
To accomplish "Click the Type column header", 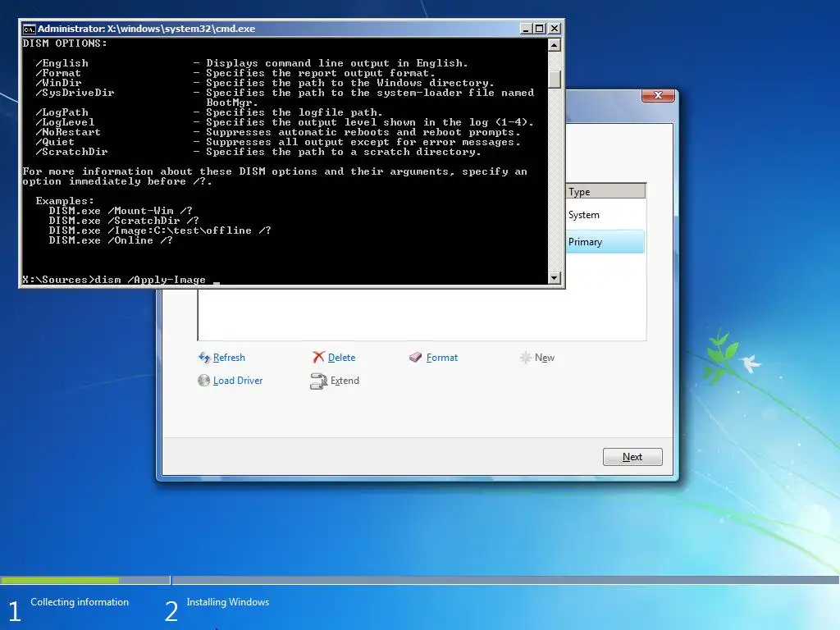I will (605, 191).
